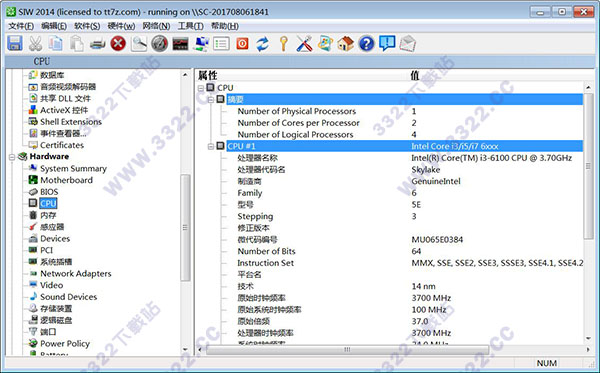Select 端口 ports tree item
The height and width of the screenshot is (373, 600).
pos(48,332)
